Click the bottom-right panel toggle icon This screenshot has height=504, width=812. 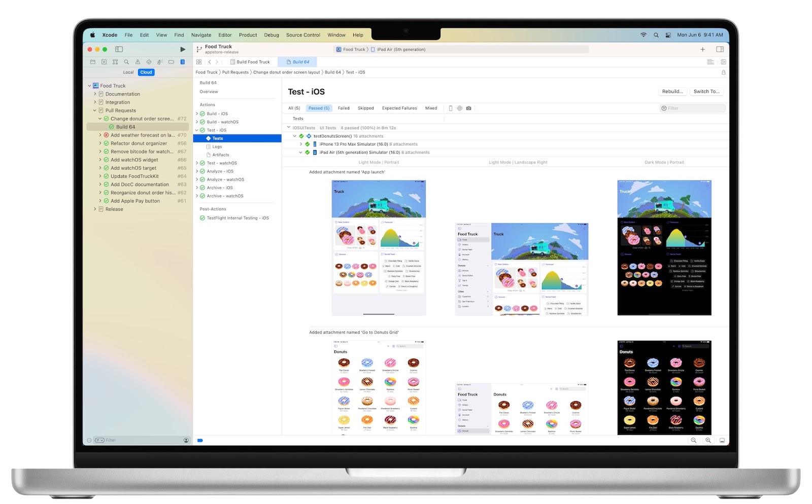tap(722, 440)
